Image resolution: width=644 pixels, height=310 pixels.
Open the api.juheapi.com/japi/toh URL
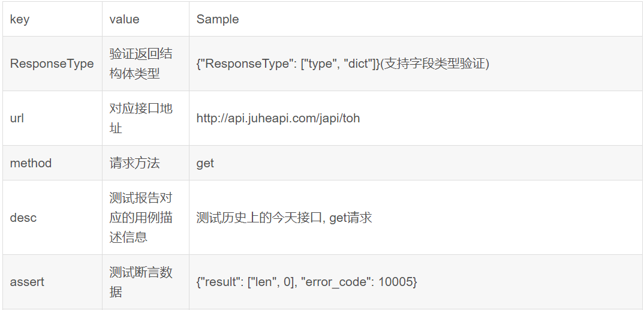coord(278,118)
